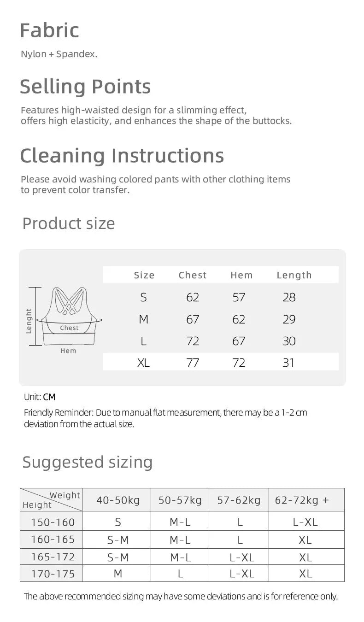Click the XL size row label
The height and width of the screenshot is (622, 364).
click(143, 363)
